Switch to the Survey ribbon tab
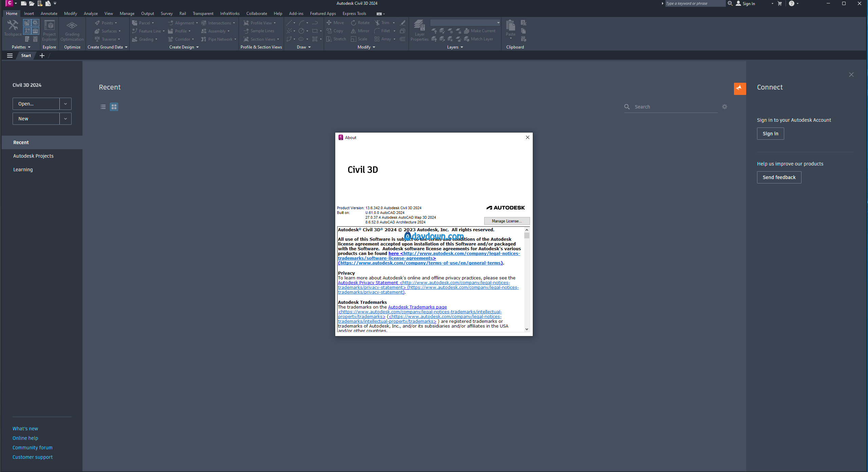 click(x=167, y=14)
